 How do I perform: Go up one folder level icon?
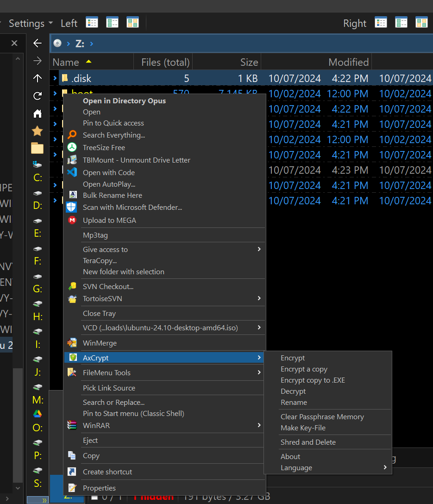[x=38, y=78]
